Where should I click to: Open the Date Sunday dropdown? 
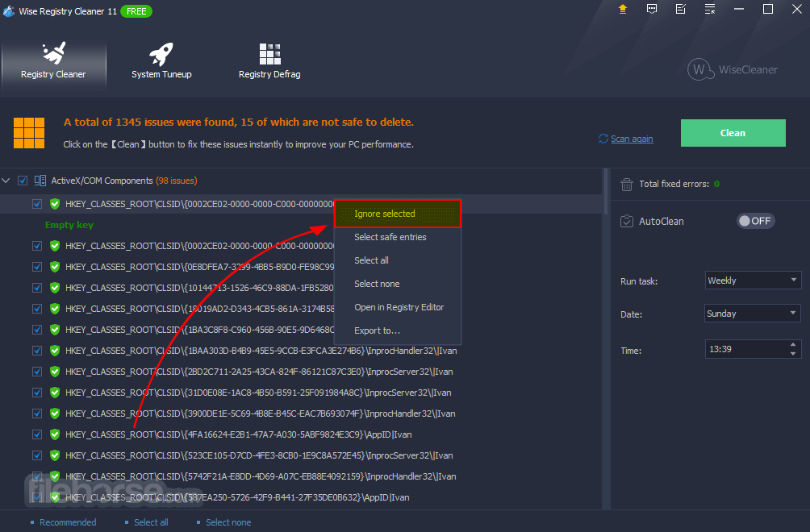pos(753,314)
